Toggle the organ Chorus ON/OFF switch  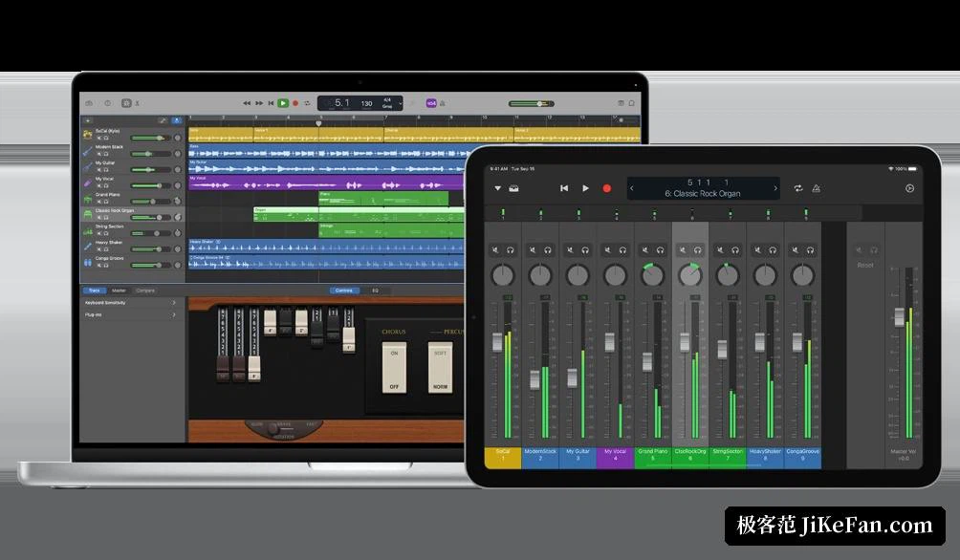(x=394, y=369)
